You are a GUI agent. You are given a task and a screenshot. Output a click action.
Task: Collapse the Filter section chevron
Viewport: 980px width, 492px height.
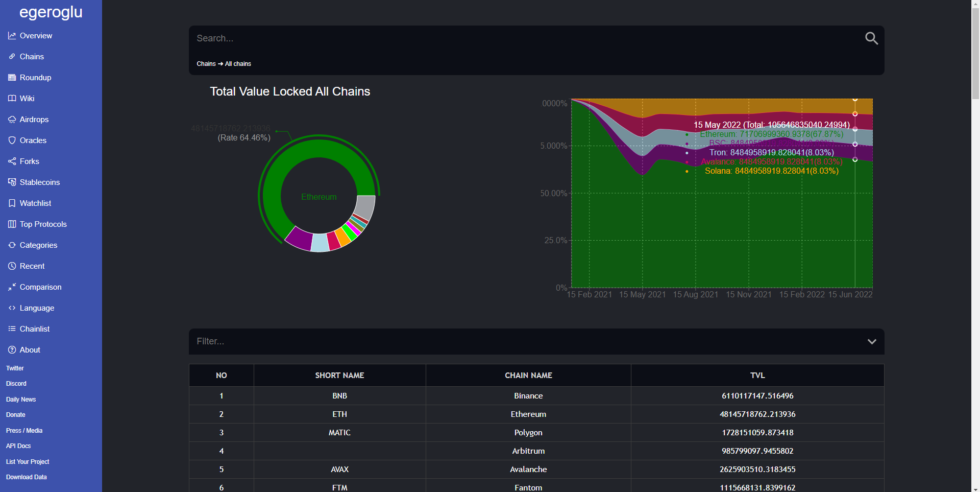click(872, 341)
